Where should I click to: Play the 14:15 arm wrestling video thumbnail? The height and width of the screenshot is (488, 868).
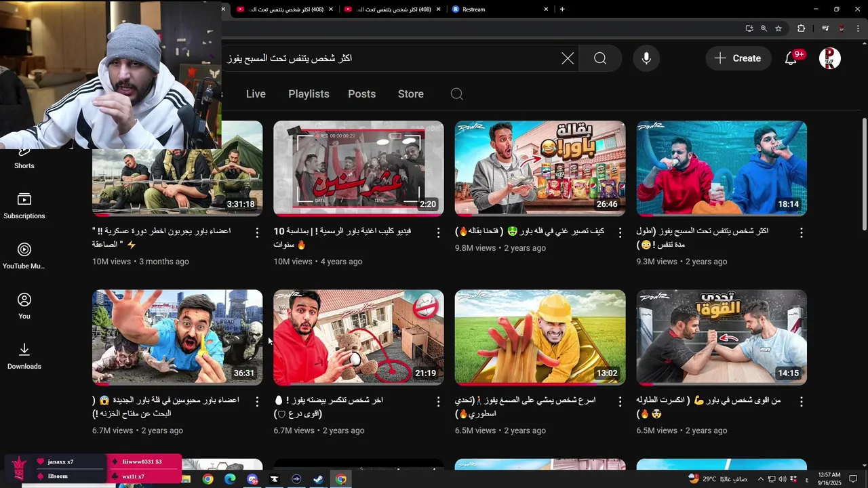coord(722,338)
